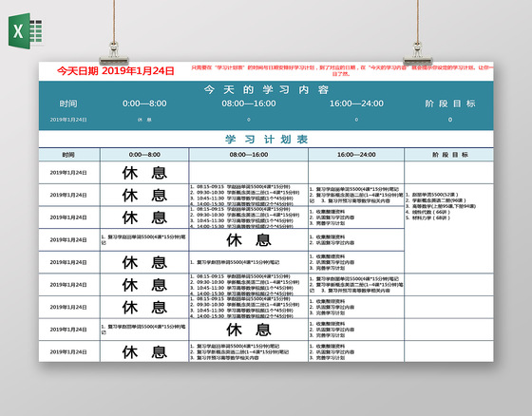Select the red 今天日期 2019年1月24日 heading

(115, 71)
